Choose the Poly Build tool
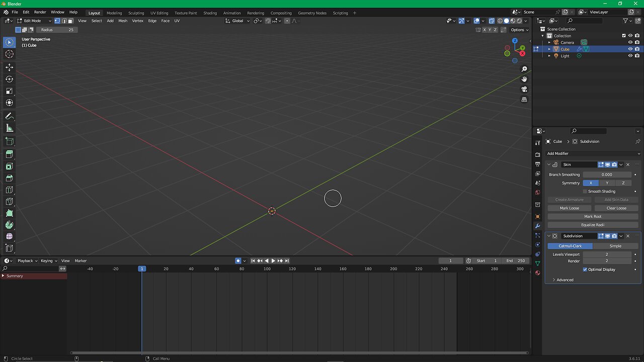Viewport: 644px width, 362px height. point(9,213)
